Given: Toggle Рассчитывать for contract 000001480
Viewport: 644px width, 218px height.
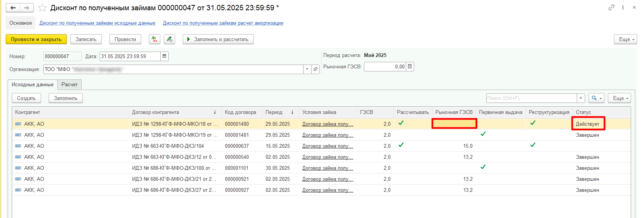Looking at the screenshot, I should coord(401,123).
